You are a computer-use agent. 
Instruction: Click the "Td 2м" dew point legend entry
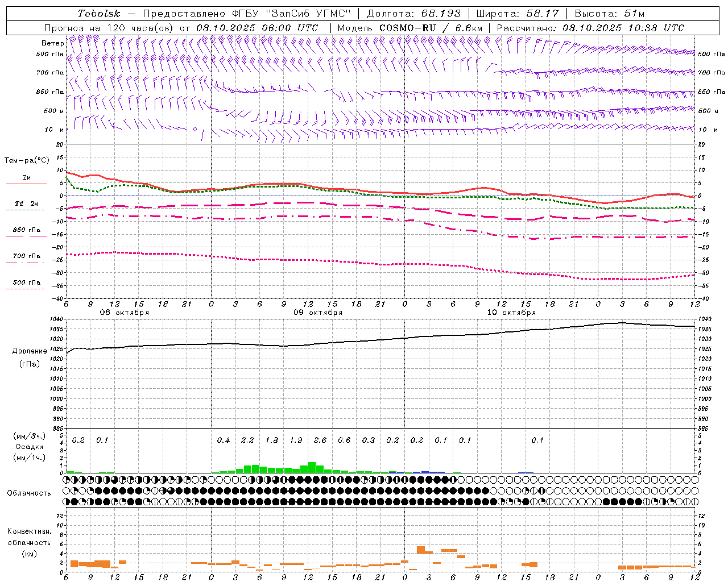(27, 203)
